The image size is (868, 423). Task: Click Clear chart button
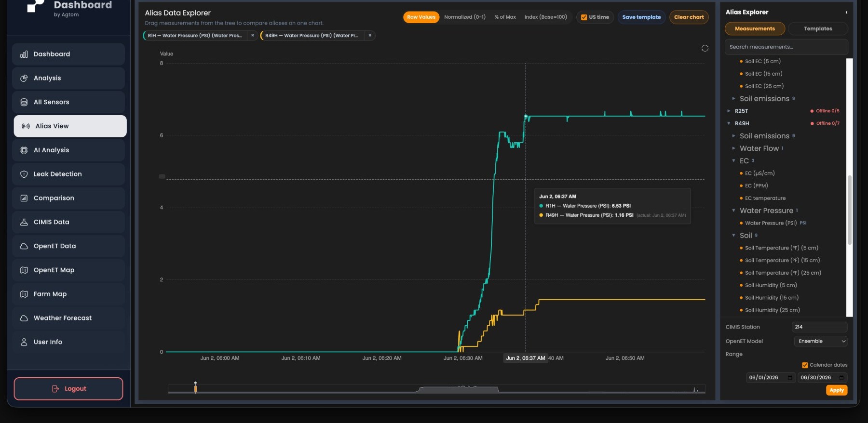(689, 17)
